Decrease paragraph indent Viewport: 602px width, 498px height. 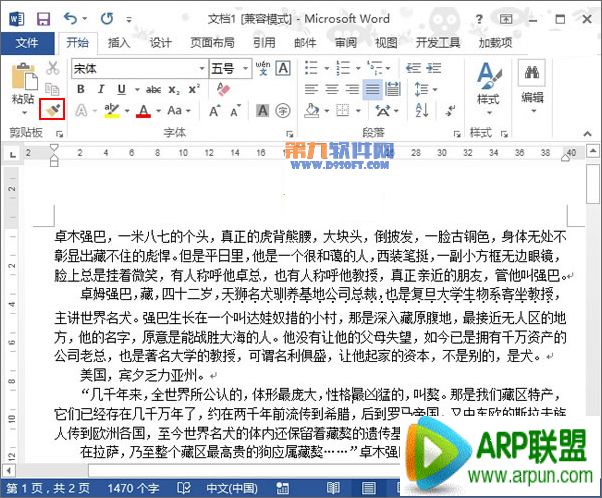click(413, 68)
